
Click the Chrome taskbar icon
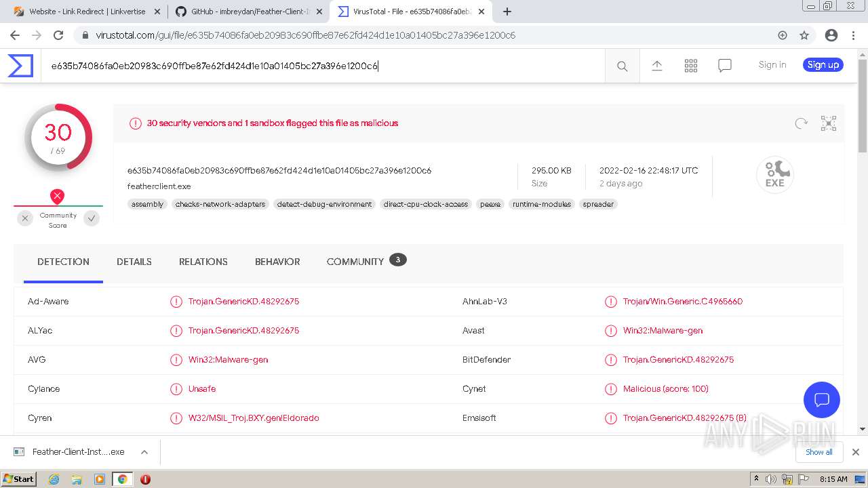(x=122, y=479)
